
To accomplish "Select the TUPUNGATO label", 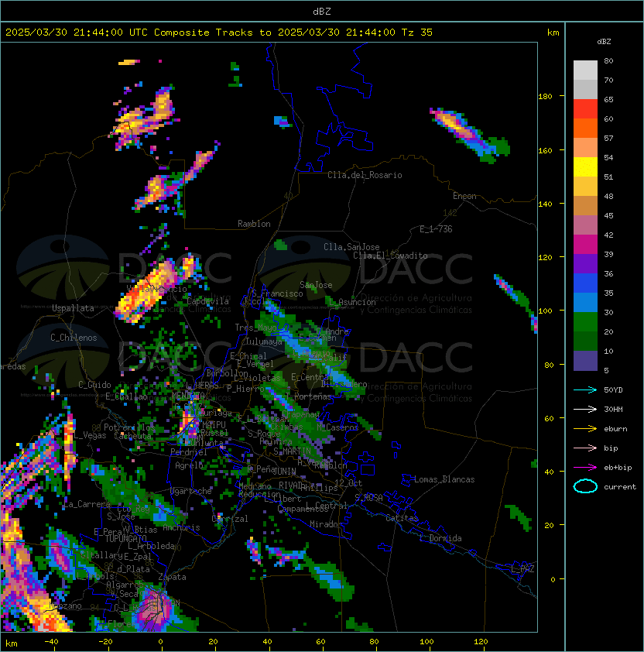I will pyautogui.click(x=125, y=538).
